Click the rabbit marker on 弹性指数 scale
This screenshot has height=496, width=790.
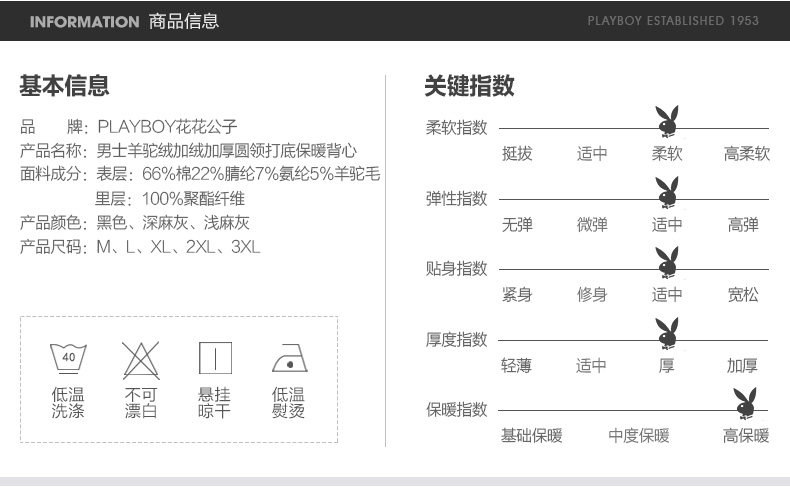click(667, 193)
